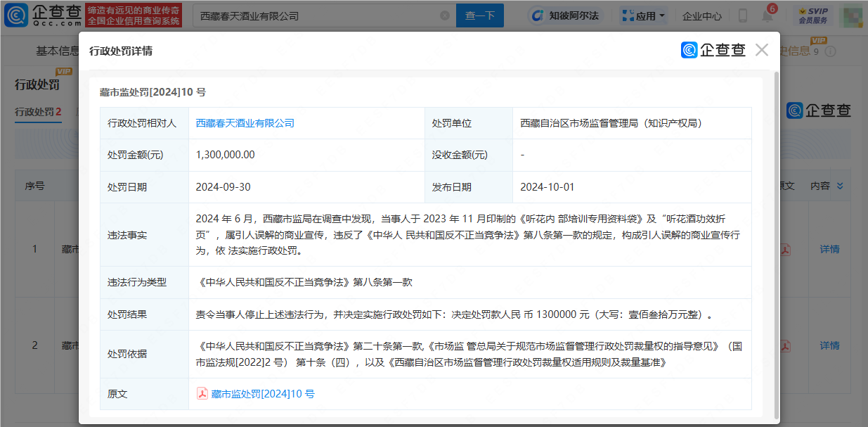Click the dialog heading 藏市监处罚[2024]10 号
Viewport: 868px width, 427px height.
(x=153, y=92)
